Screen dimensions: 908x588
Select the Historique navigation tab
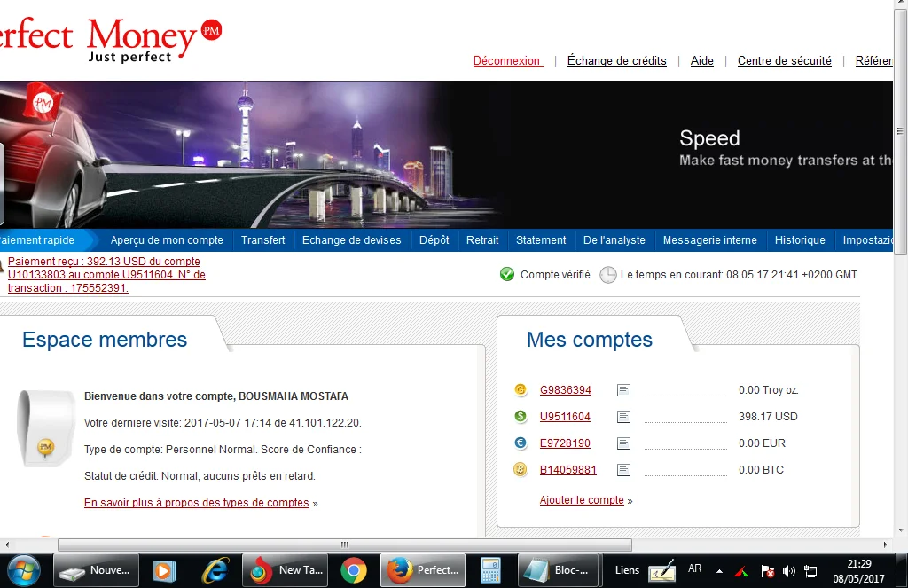[799, 240]
